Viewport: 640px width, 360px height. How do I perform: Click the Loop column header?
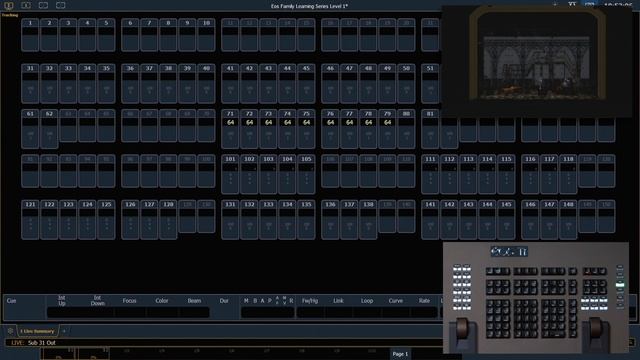[367, 301]
